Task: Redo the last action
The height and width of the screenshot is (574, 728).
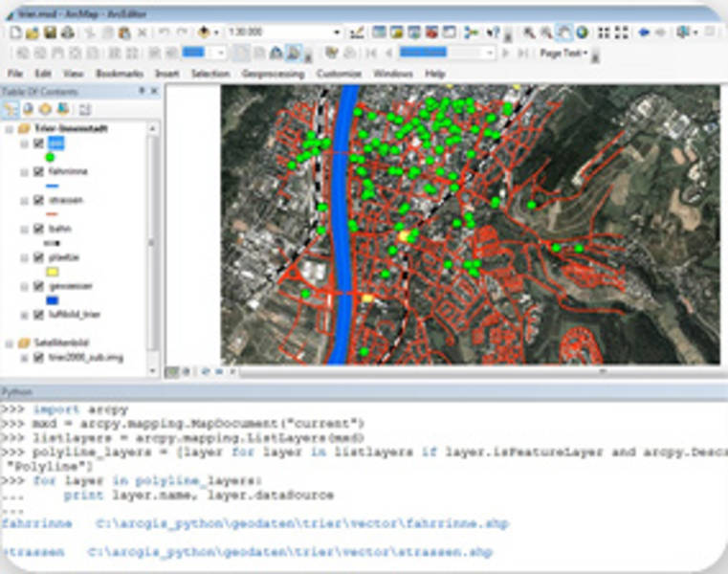Action: [182, 32]
